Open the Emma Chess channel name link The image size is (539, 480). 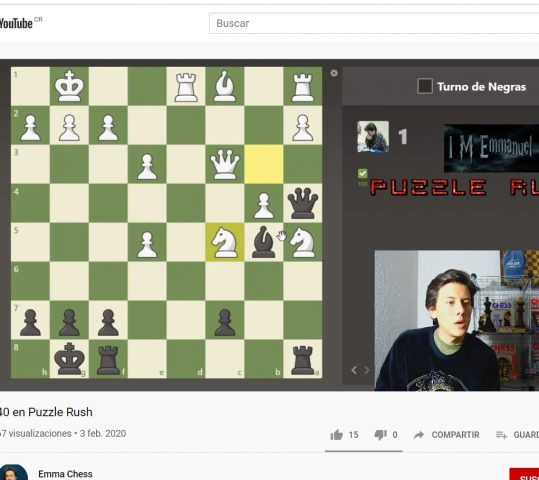[x=65, y=474]
